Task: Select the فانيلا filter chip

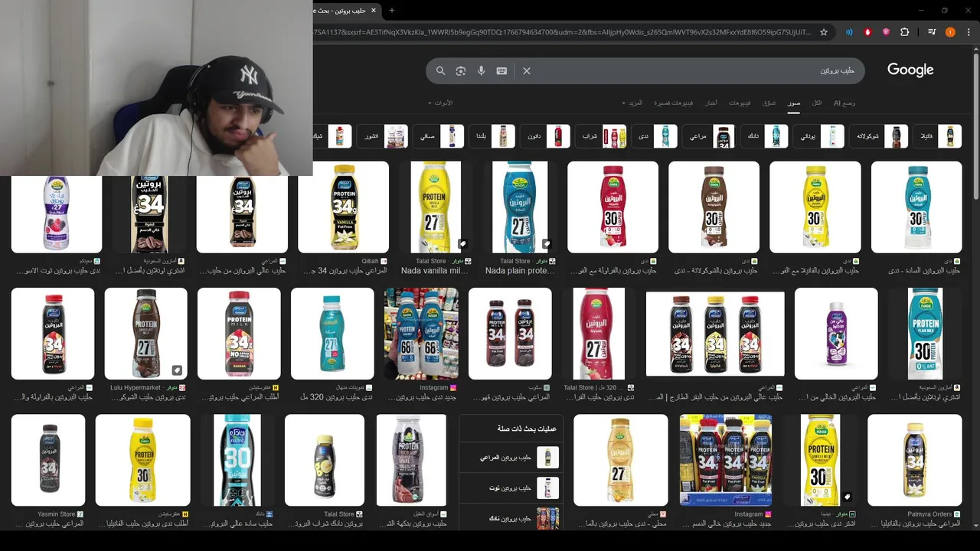Action: [937, 136]
